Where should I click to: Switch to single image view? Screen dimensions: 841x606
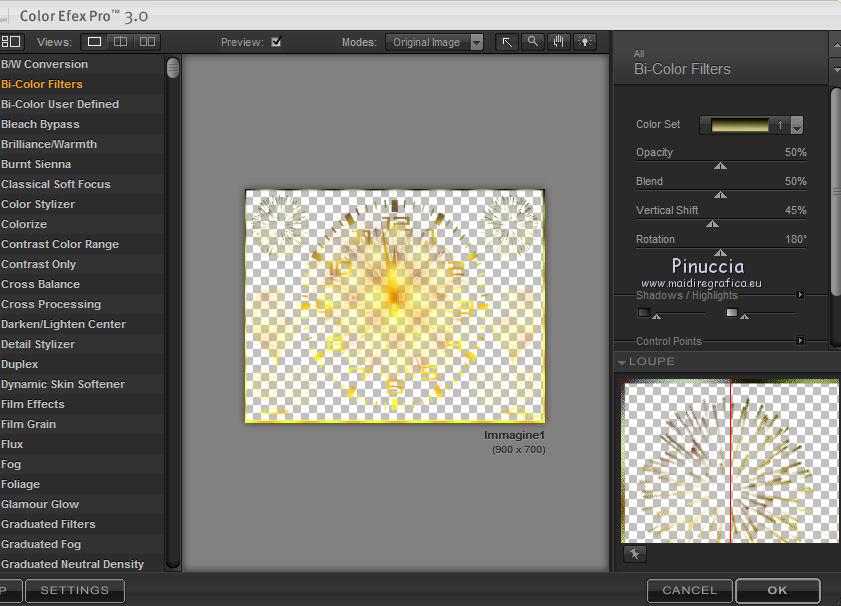95,42
